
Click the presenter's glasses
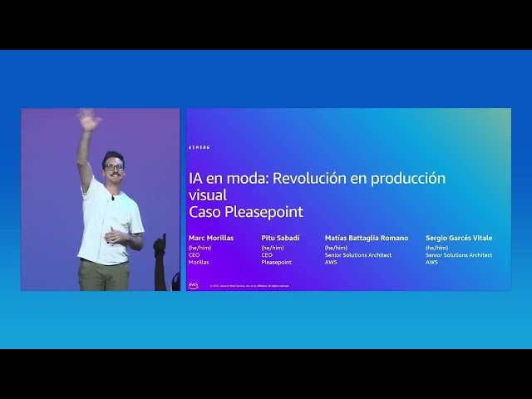[x=115, y=167]
